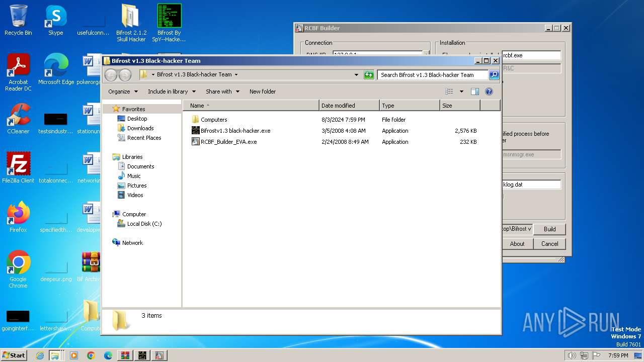Click Internet Explorer icon in taskbar
The image size is (644, 362).
point(40,355)
